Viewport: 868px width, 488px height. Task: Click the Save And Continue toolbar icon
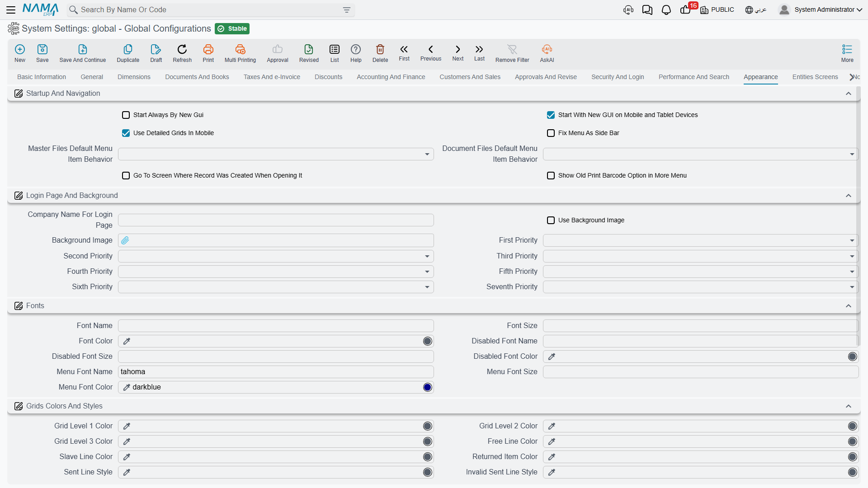tap(82, 49)
